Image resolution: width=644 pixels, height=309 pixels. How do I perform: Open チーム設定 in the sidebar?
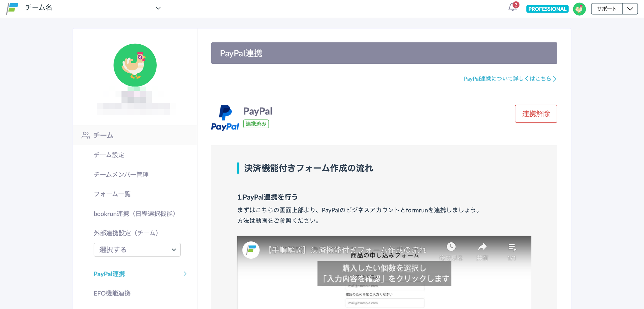(109, 155)
